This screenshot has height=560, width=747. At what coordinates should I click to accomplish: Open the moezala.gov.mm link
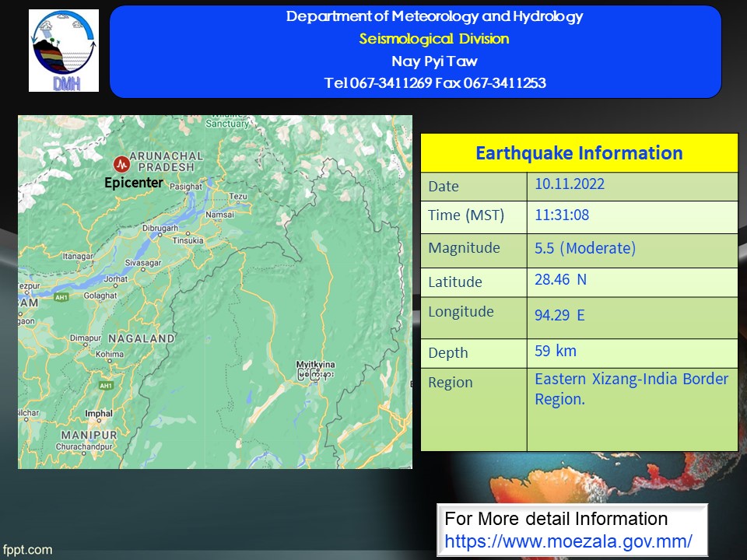tap(567, 541)
